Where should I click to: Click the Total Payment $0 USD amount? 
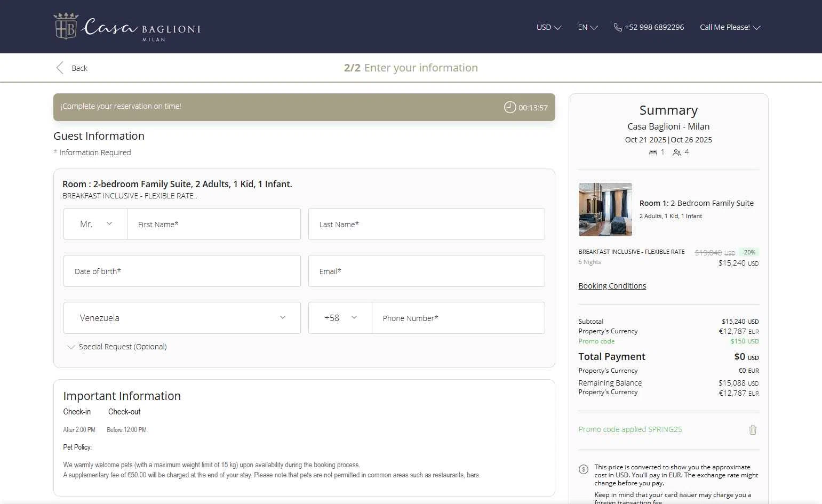point(746,357)
